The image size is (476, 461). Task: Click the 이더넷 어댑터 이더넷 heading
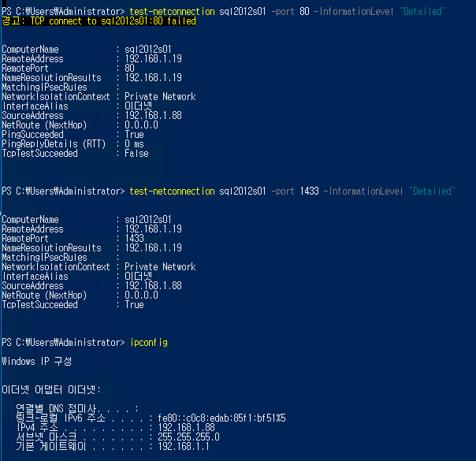[51, 389]
